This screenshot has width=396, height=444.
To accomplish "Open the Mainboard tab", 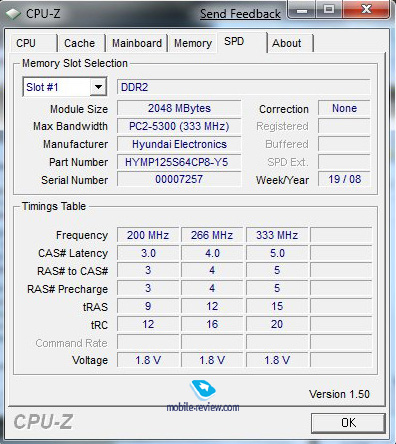I will click(137, 43).
